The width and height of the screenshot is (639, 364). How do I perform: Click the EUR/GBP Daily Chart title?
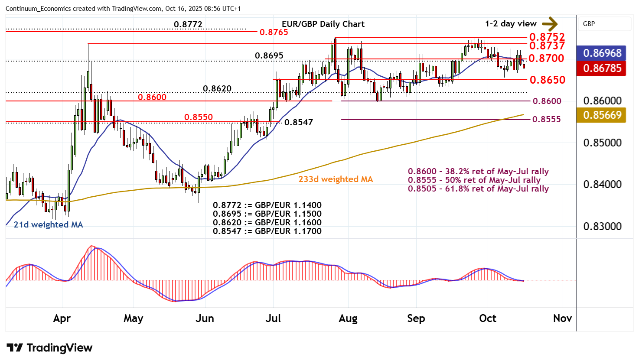tap(323, 24)
